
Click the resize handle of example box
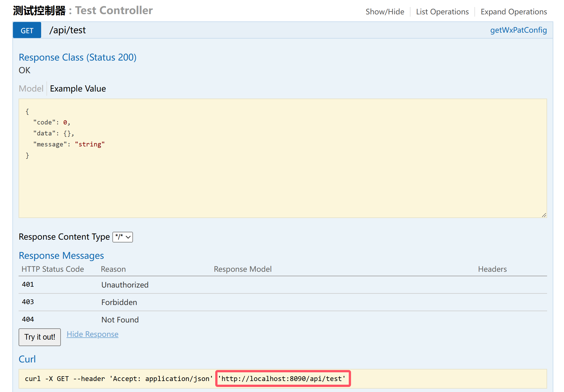tap(544, 215)
